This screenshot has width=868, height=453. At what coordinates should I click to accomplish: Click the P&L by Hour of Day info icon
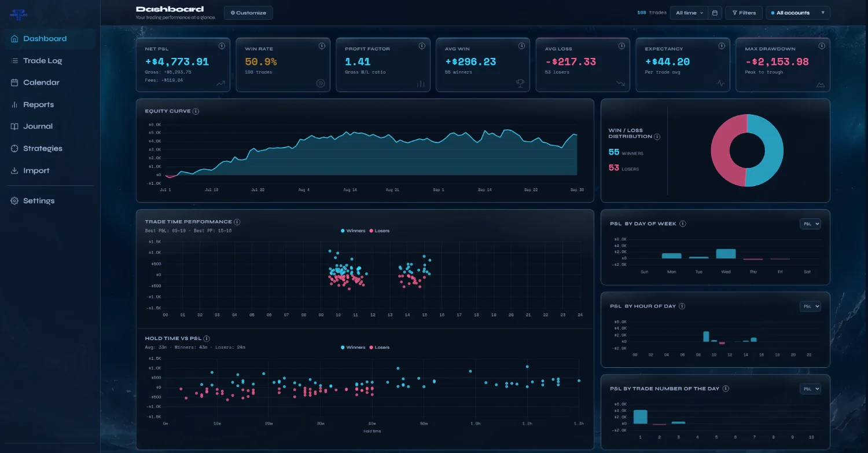click(x=682, y=306)
